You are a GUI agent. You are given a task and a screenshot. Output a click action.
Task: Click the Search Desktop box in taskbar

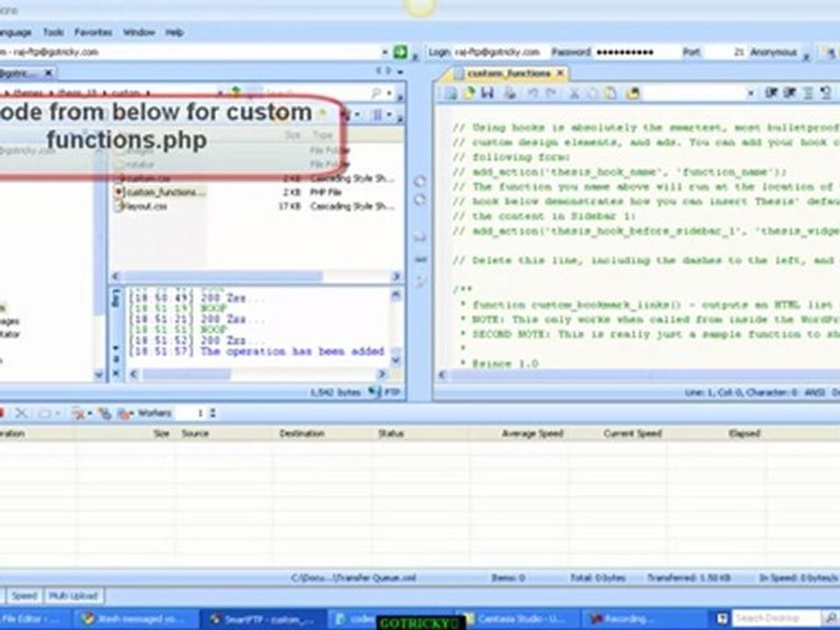pos(776,619)
